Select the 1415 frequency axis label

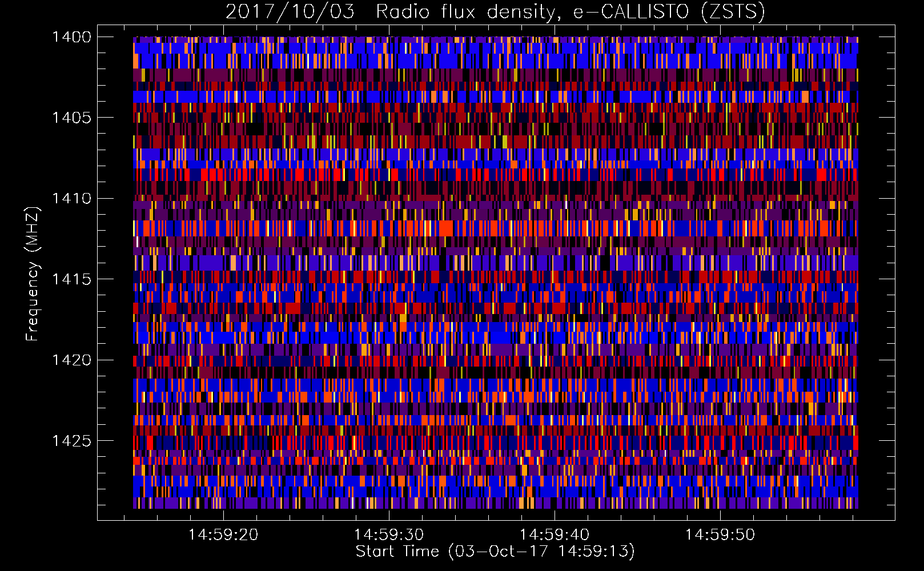click(x=71, y=279)
